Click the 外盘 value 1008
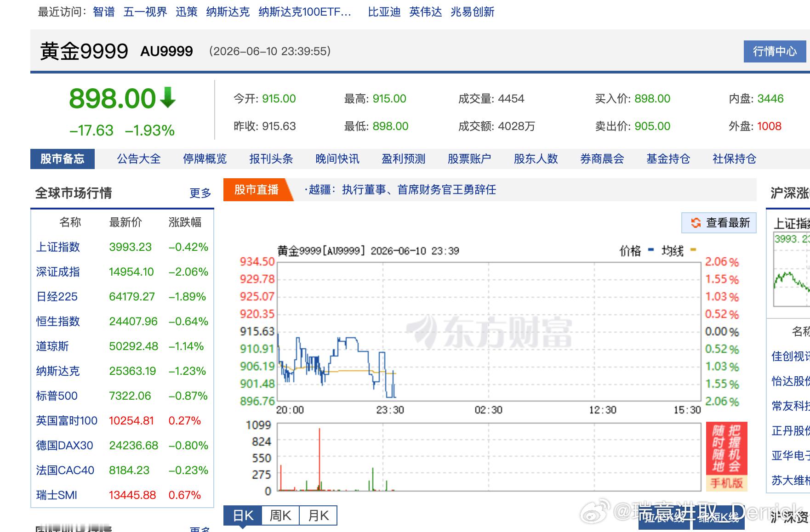Image resolution: width=810 pixels, height=532 pixels. click(769, 126)
